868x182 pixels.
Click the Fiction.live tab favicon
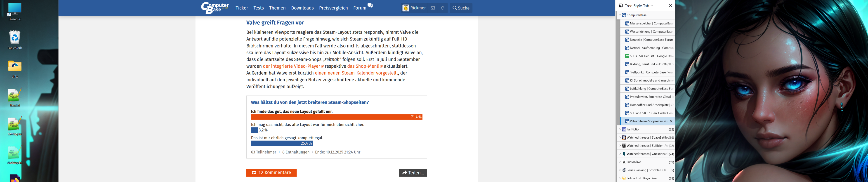(624, 162)
